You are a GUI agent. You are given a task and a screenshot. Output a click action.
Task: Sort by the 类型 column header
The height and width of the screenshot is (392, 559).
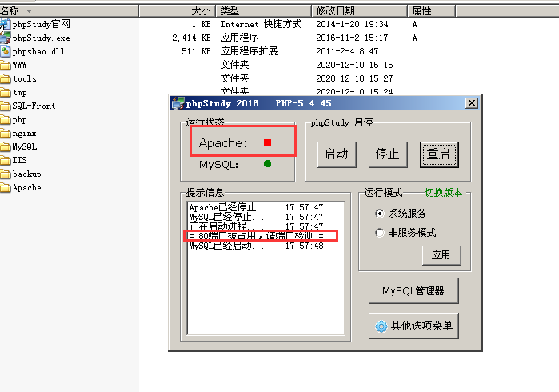(263, 11)
